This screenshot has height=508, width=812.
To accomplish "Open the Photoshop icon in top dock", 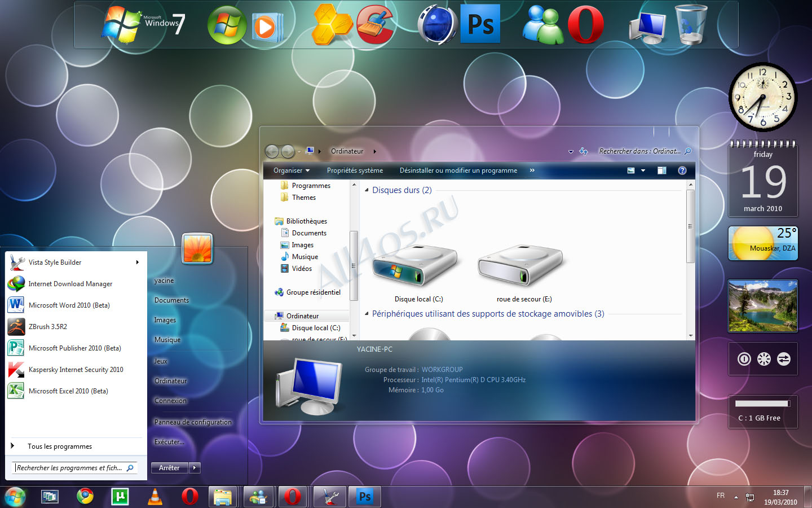I will [x=480, y=24].
